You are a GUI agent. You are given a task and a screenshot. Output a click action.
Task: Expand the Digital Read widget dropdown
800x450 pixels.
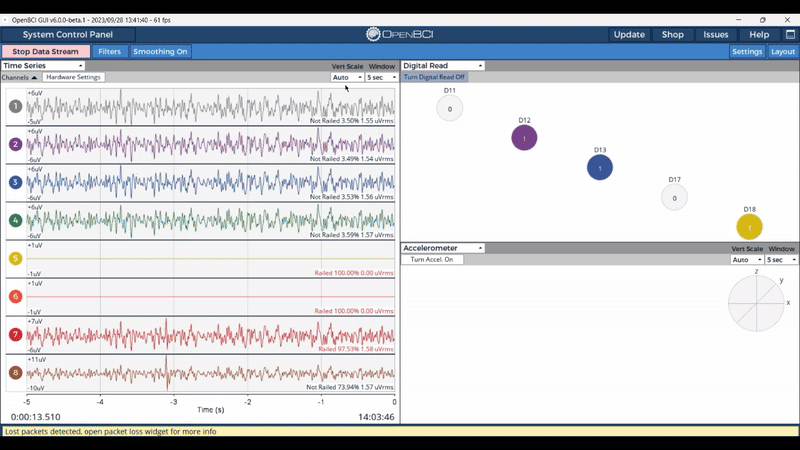pyautogui.click(x=443, y=66)
